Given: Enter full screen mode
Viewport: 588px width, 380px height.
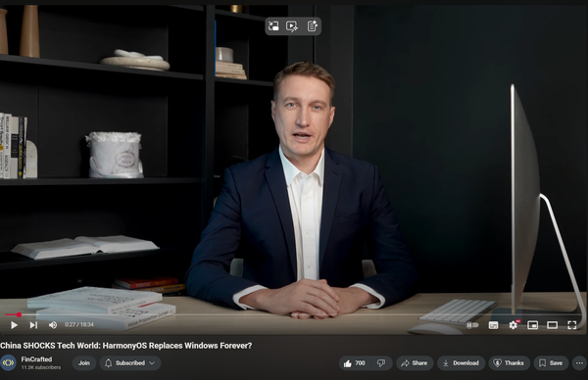Looking at the screenshot, I should coord(572,325).
